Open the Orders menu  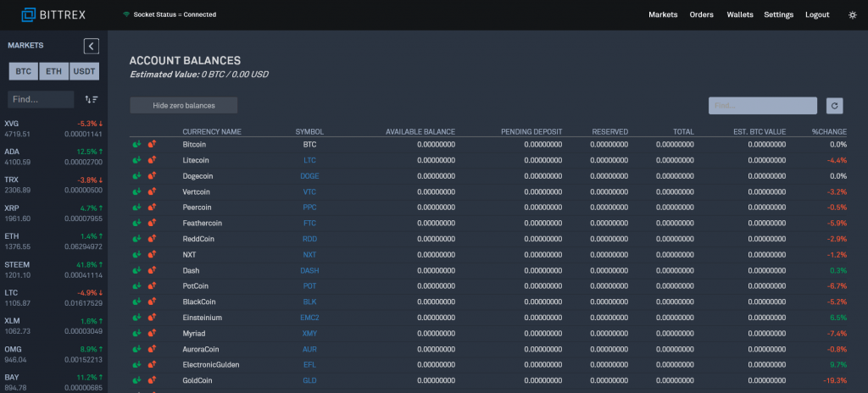point(701,15)
